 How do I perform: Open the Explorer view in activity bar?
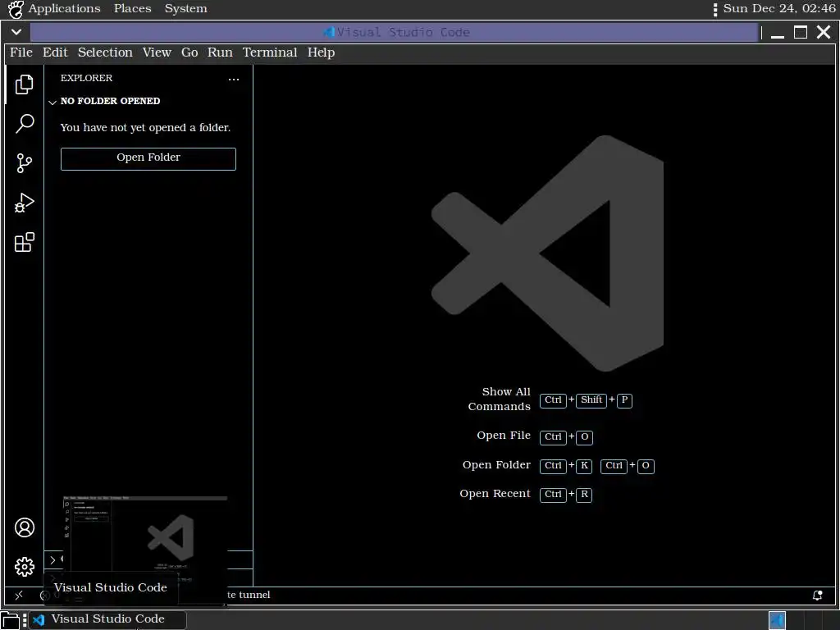24,84
